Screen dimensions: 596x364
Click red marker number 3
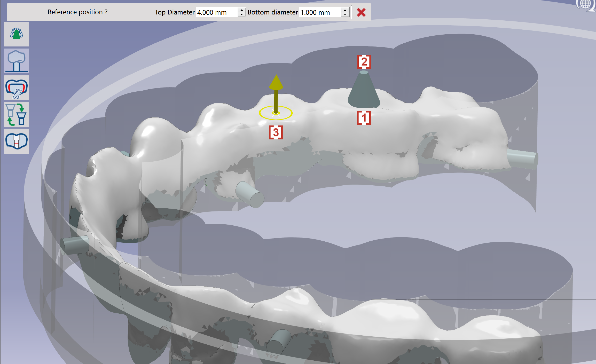click(x=276, y=132)
